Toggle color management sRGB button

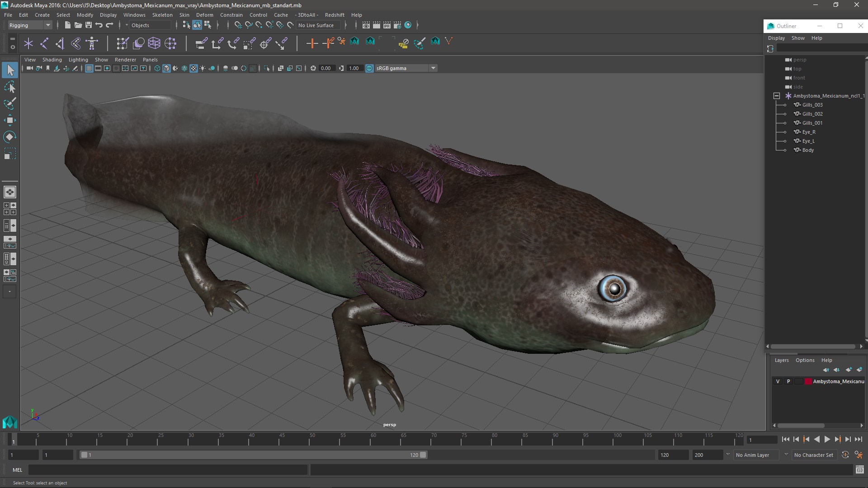tap(369, 68)
